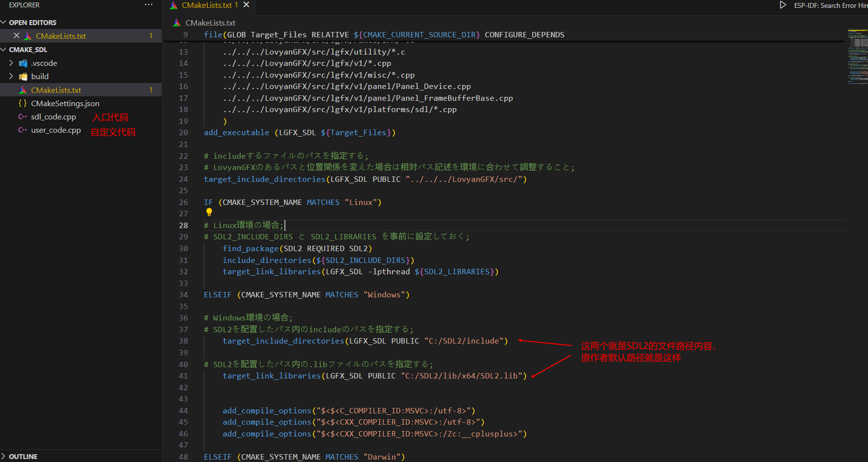Close CMakeLists.txt in Open Editors list
The image size is (868, 462).
17,36
